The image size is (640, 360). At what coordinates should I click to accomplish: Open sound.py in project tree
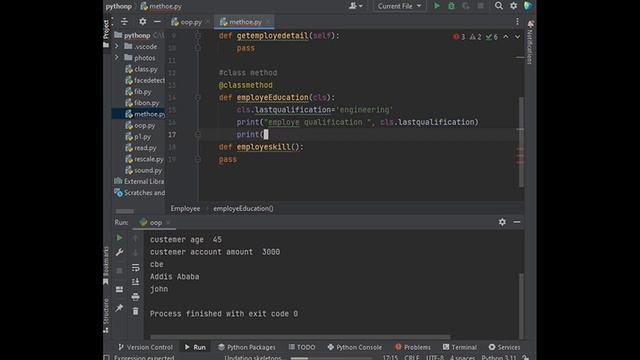click(143, 170)
